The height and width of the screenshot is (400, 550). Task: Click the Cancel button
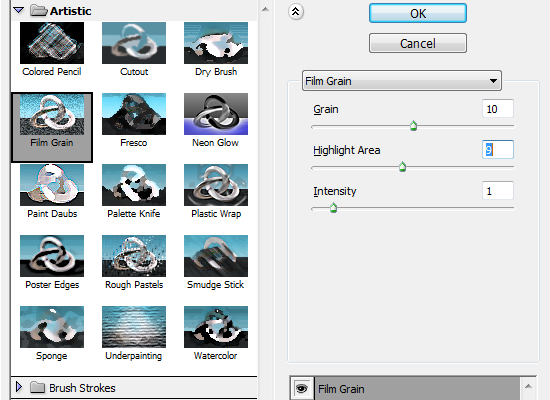tap(418, 43)
